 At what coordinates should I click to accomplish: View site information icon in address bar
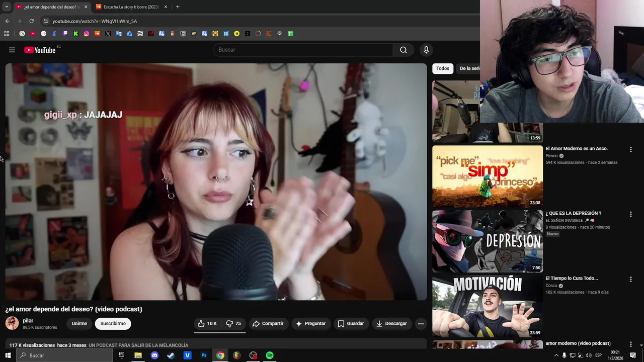[46, 21]
